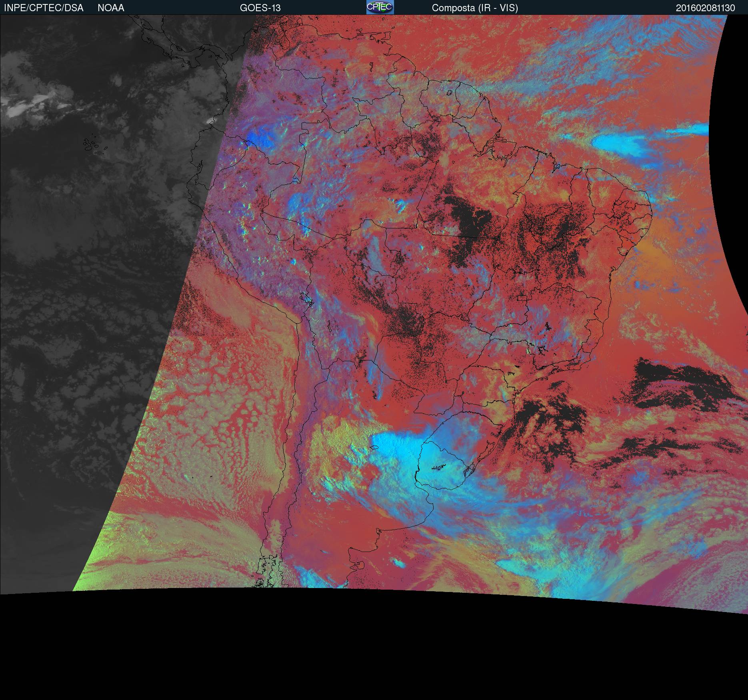The height and width of the screenshot is (700, 748).
Task: Click the bright white cloud in grayscale area
Action: pyautogui.click(x=36, y=104)
